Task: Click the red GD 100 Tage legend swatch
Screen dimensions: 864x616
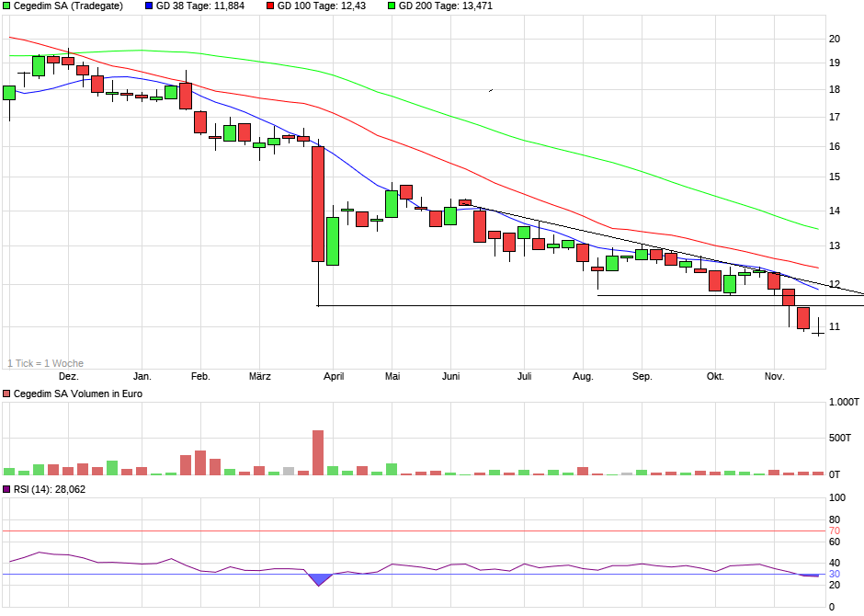Action: [x=270, y=6]
